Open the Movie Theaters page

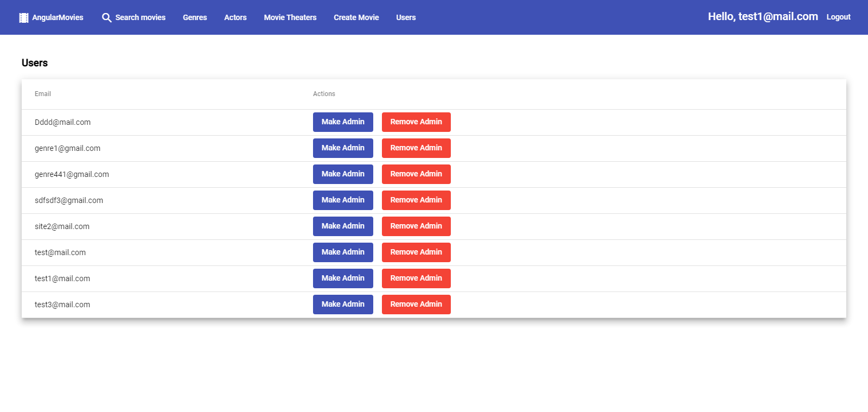[290, 17]
